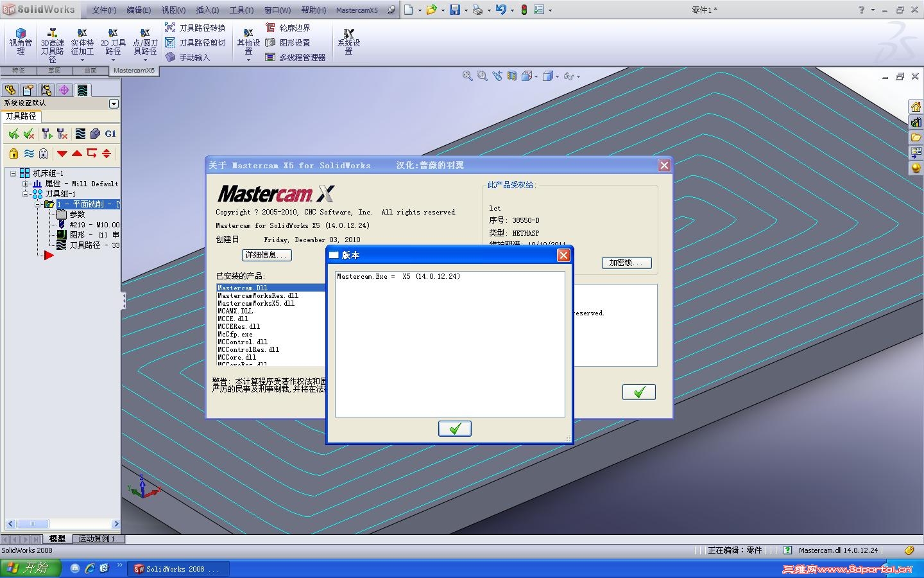Image resolution: width=924 pixels, height=578 pixels.
Task: Click the 加密锁... button
Action: (x=627, y=263)
